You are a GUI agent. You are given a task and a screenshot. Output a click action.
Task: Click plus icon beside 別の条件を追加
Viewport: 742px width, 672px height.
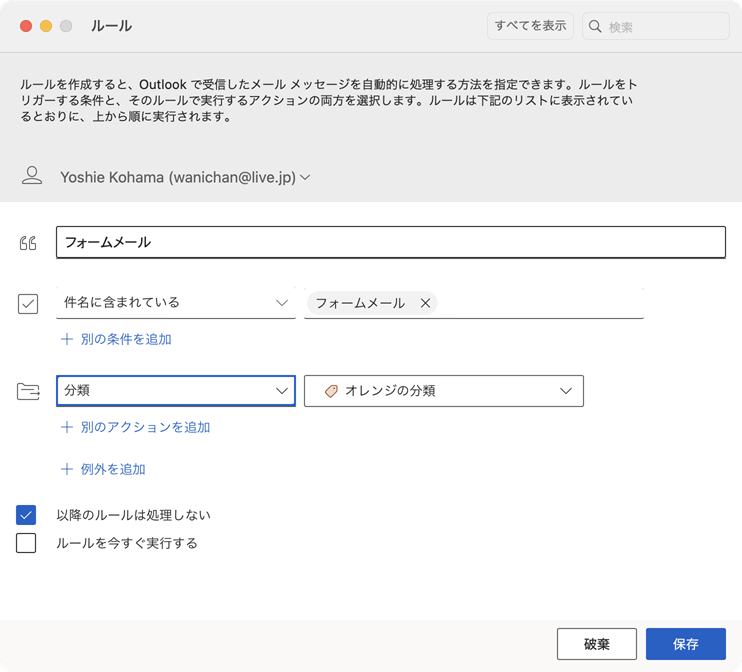[67, 339]
